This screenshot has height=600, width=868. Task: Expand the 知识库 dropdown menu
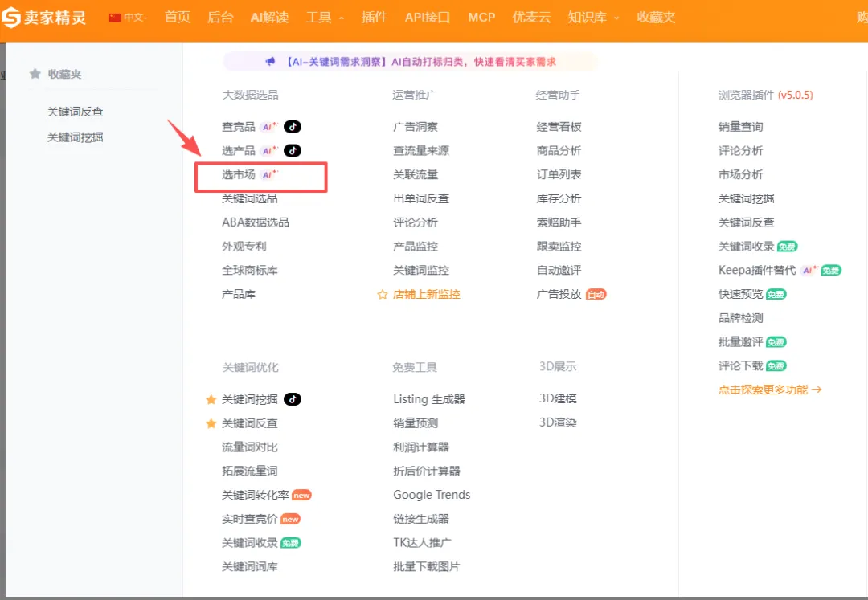593,18
